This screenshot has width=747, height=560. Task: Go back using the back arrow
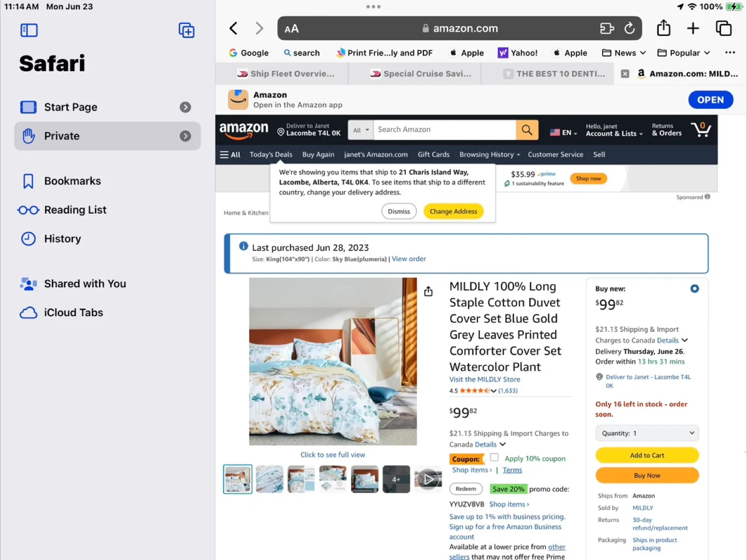233,29
